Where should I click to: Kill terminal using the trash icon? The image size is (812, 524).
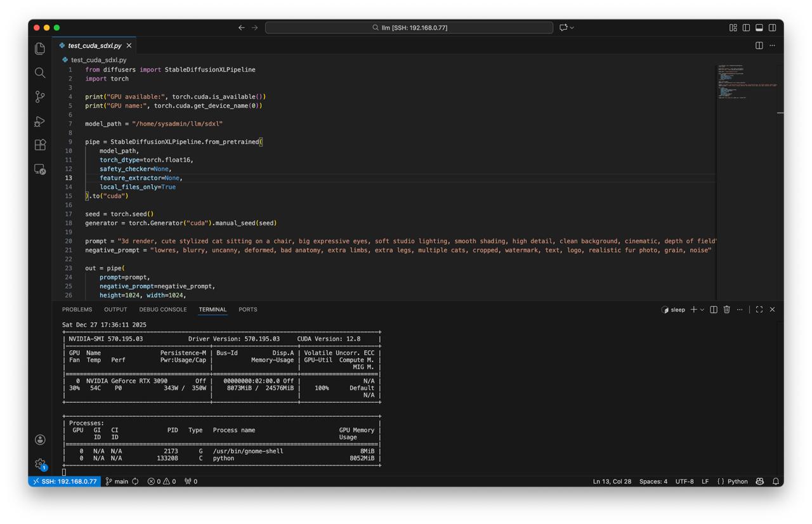(727, 310)
